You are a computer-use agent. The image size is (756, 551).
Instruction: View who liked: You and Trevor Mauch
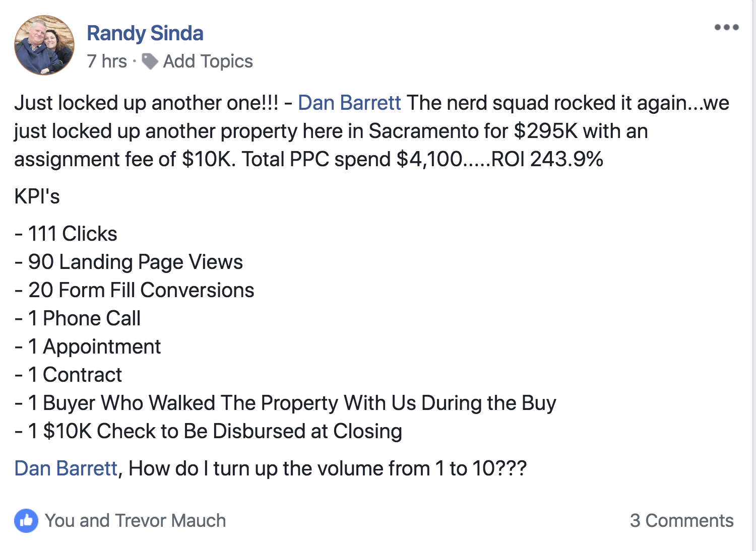[x=135, y=520]
